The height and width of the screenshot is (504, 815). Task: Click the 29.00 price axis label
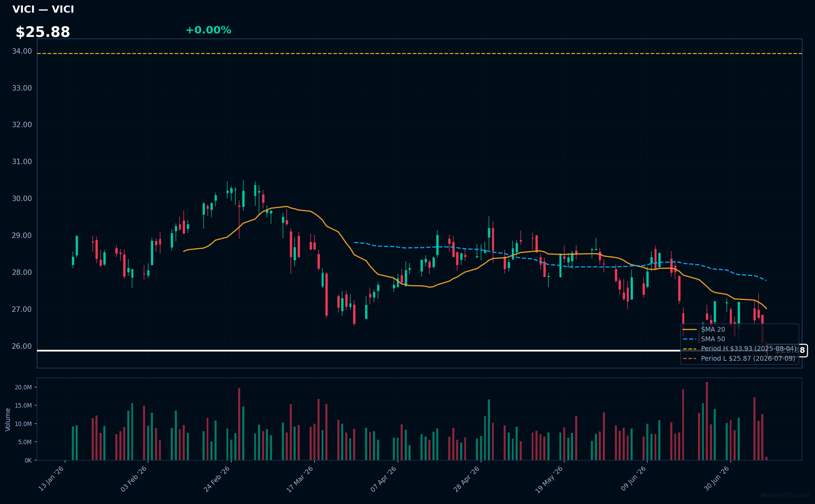pos(22,236)
